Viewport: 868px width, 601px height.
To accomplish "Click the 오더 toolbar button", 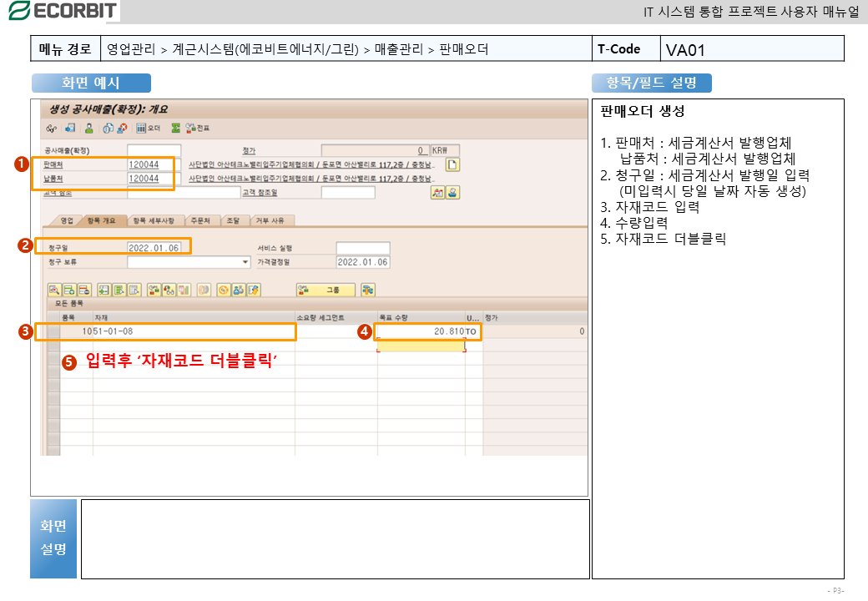I will (148, 129).
